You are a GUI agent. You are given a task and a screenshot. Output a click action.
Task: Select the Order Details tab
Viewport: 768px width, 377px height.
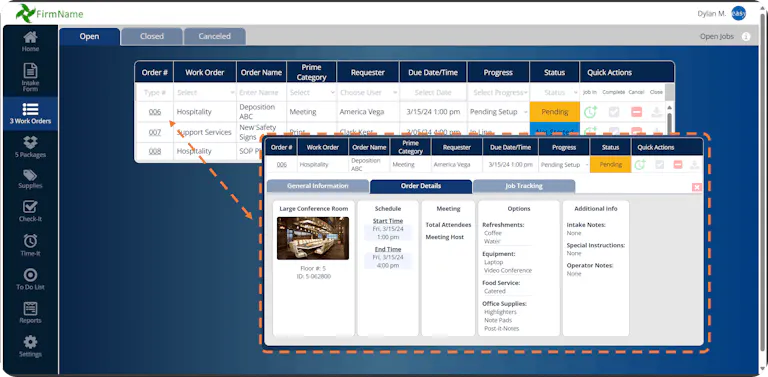[421, 186]
